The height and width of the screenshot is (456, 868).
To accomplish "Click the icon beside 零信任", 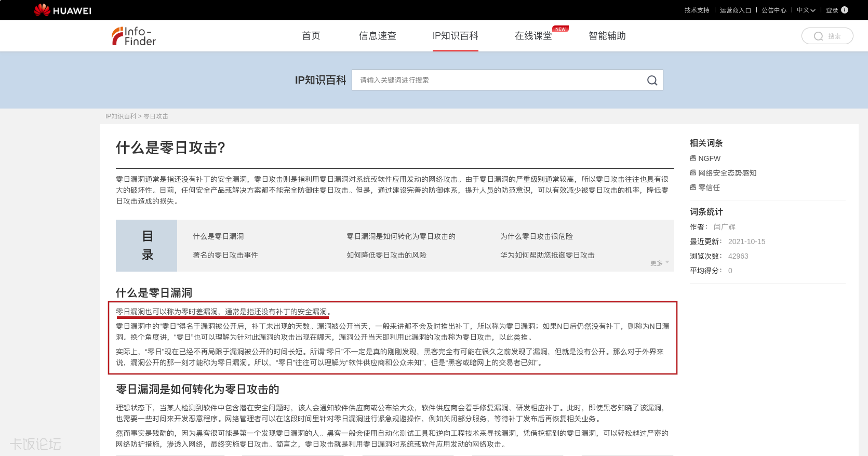I will pos(693,187).
